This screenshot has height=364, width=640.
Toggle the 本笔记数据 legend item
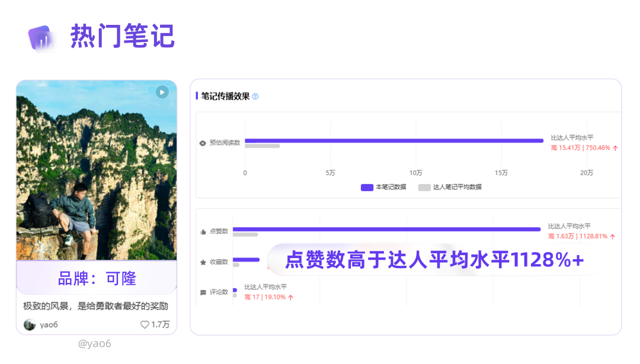[x=383, y=187]
